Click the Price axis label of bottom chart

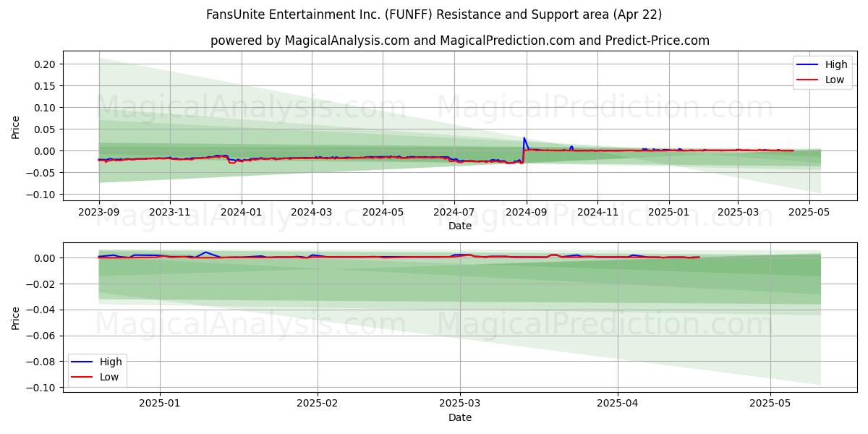[x=16, y=317]
